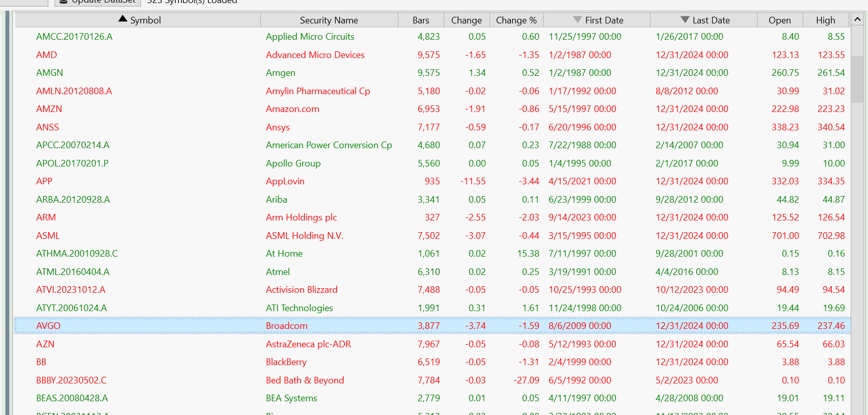Select the BBBY.20230502.C symbol
Image resolution: width=868 pixels, height=415 pixels.
[71, 380]
